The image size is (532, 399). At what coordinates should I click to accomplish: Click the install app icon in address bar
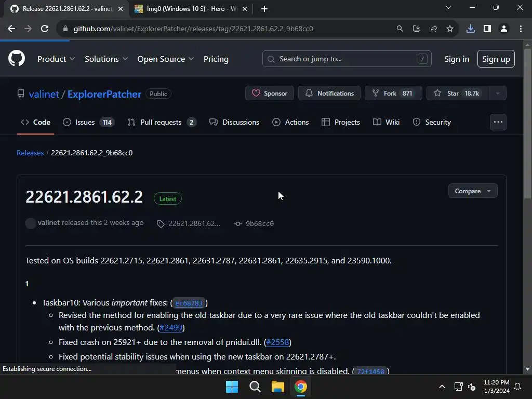[416, 29]
